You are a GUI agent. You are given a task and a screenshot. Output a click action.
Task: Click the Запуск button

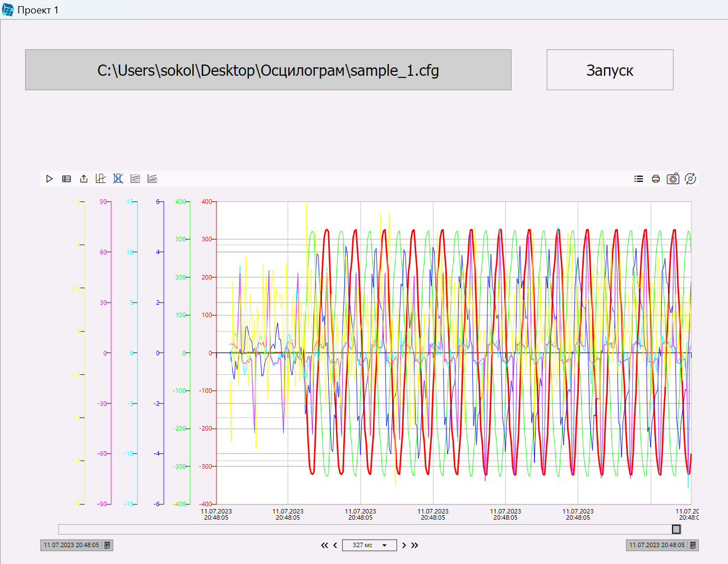pyautogui.click(x=610, y=70)
